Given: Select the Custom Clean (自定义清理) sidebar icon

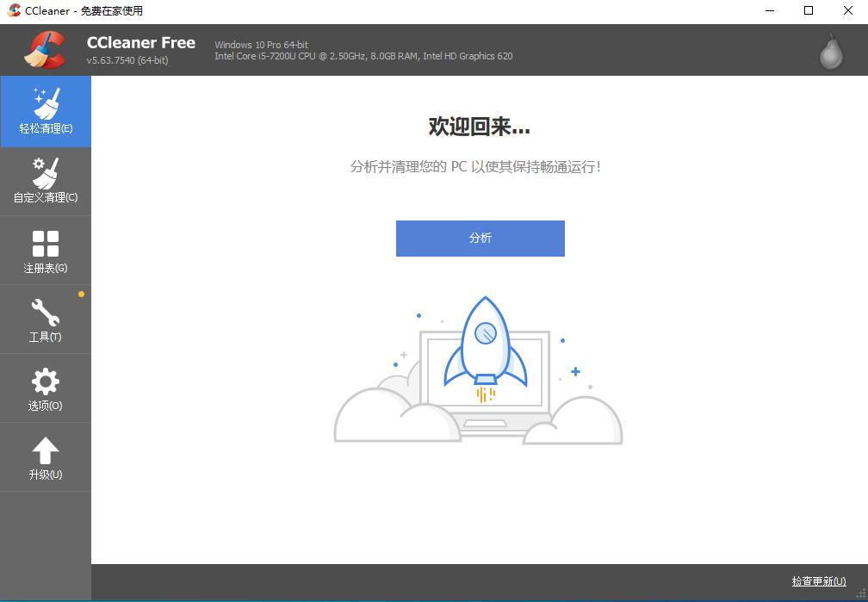Looking at the screenshot, I should 45,172.
